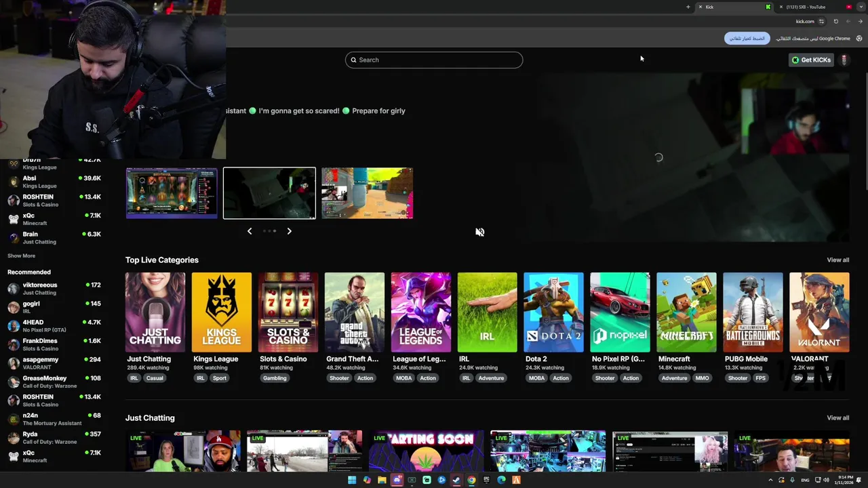Click the browser forward arrow
Screen dimensions: 868x488
(x=848, y=22)
